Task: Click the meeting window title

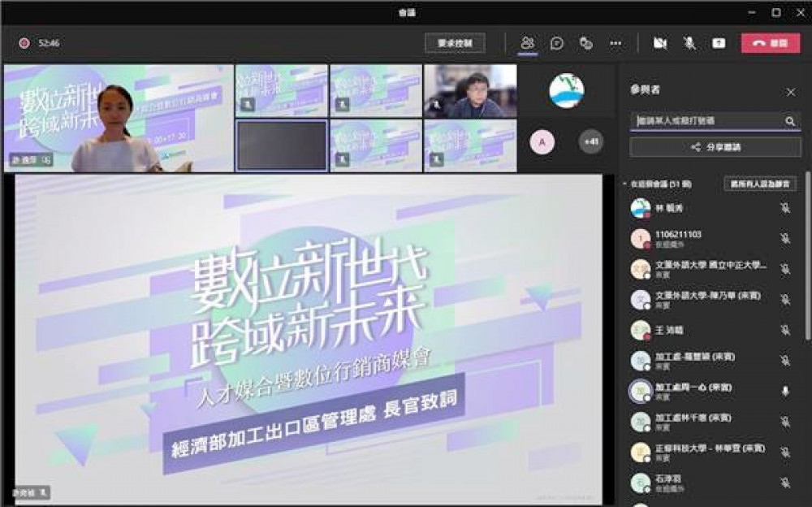Action: pyautogui.click(x=407, y=12)
